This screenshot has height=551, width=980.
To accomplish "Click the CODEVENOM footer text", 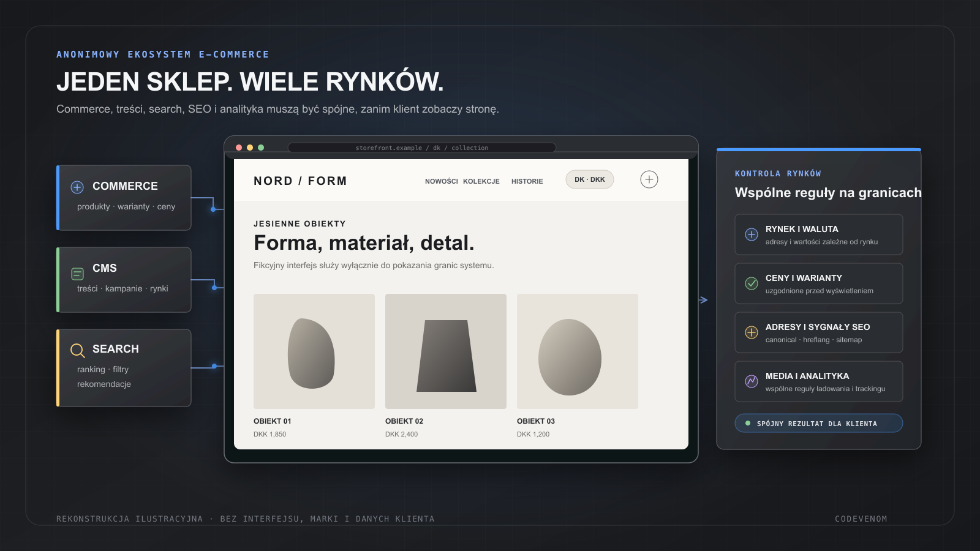I will coord(861,519).
